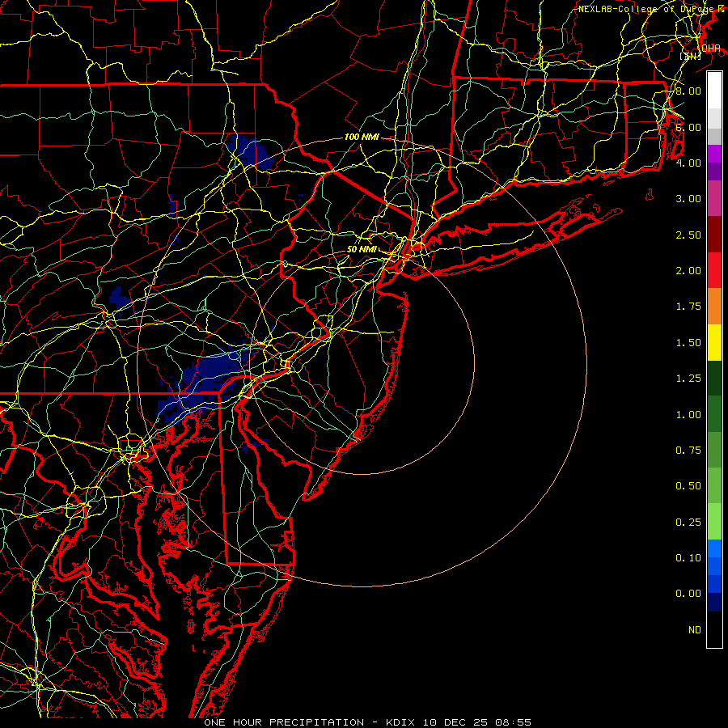Viewport: 728px width, 728px height.
Task: Click the 'ONE HOUR PRECIPITATION' title text
Action: click(x=284, y=722)
